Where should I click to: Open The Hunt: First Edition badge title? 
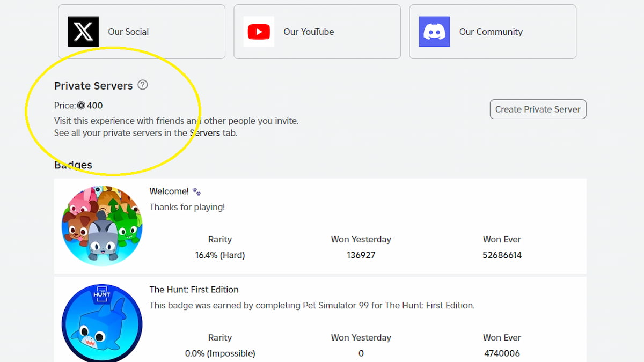[194, 290]
